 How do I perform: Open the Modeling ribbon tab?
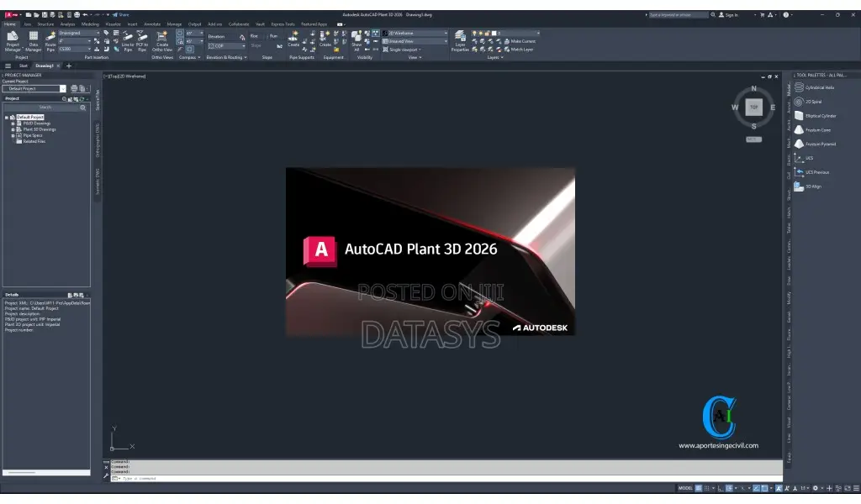pyautogui.click(x=90, y=24)
